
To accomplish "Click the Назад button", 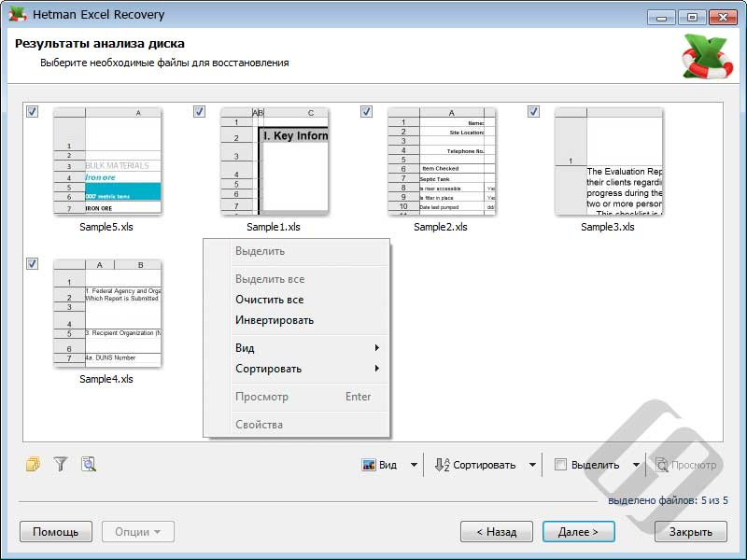I will (497, 531).
